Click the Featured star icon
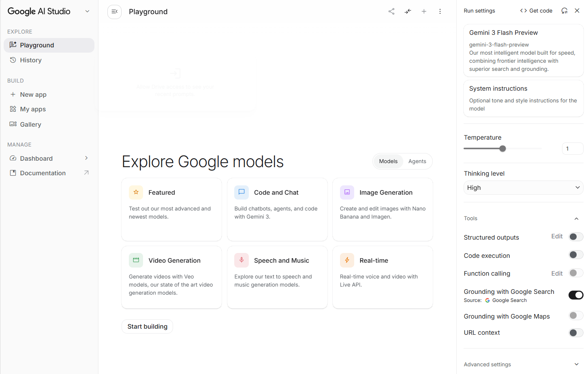 136,192
